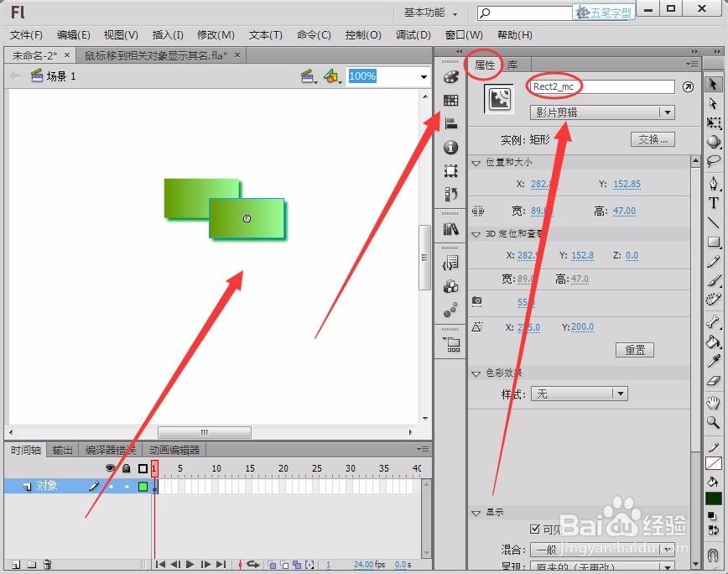
Task: Switch to the 输出 output tab
Action: click(63, 450)
